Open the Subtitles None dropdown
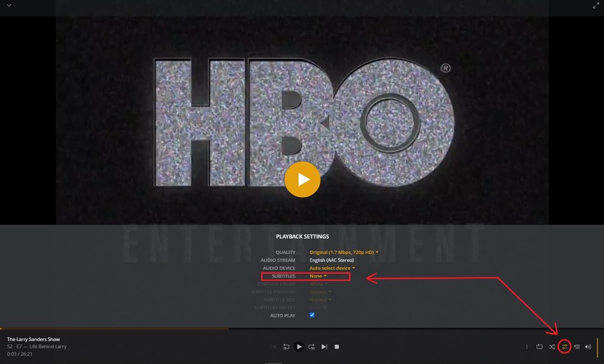 click(x=318, y=276)
